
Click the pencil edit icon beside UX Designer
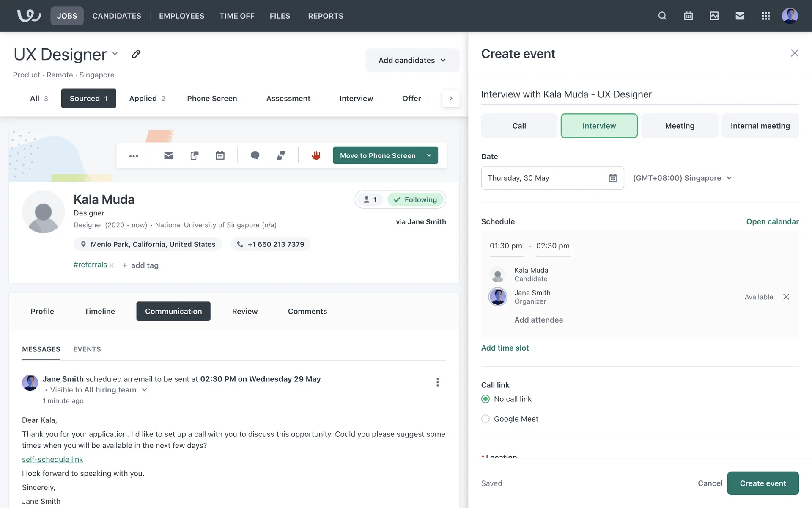tap(136, 54)
